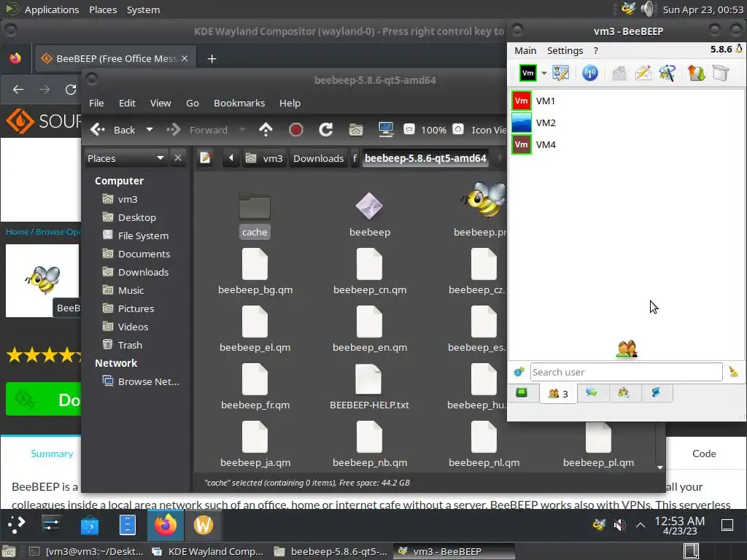Switch to the blue pinned-note tab
747x560 pixels.
(656, 393)
